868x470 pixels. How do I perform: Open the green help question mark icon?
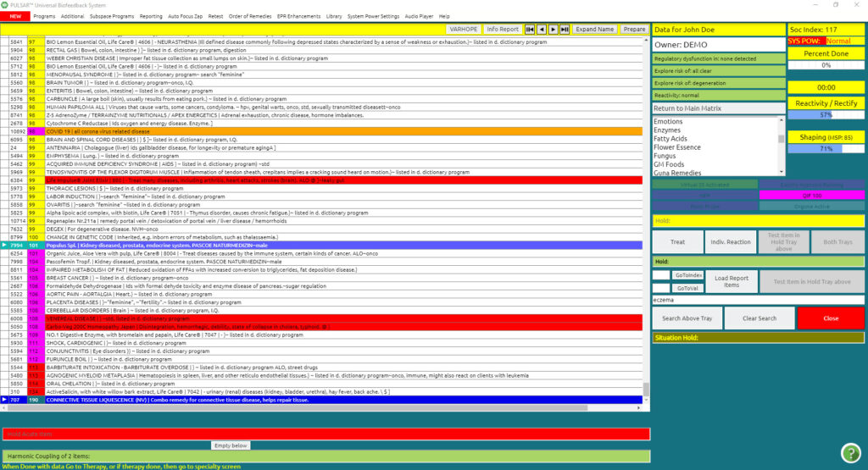(850, 452)
